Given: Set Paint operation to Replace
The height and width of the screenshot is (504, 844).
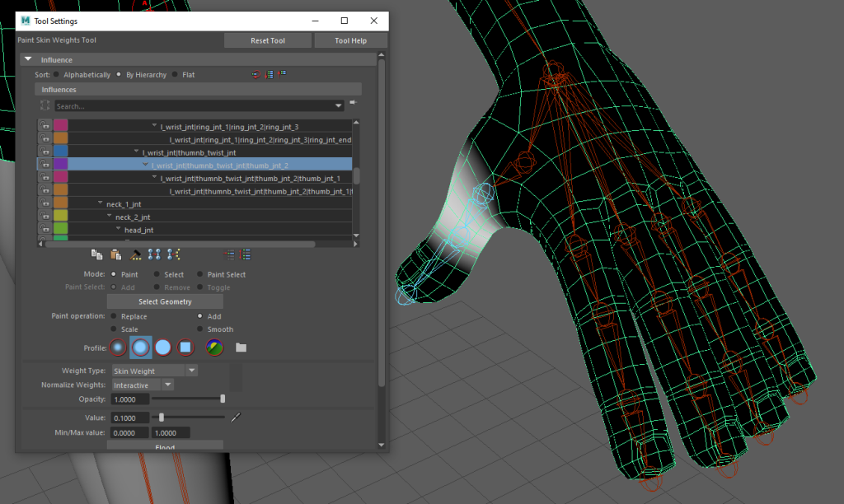Looking at the screenshot, I should pos(114,315).
